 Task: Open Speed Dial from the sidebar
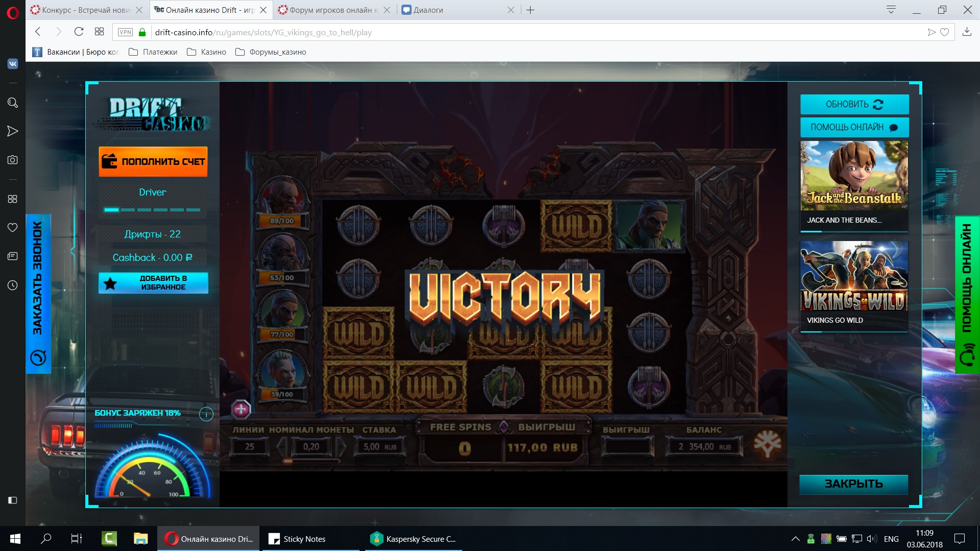point(13,199)
